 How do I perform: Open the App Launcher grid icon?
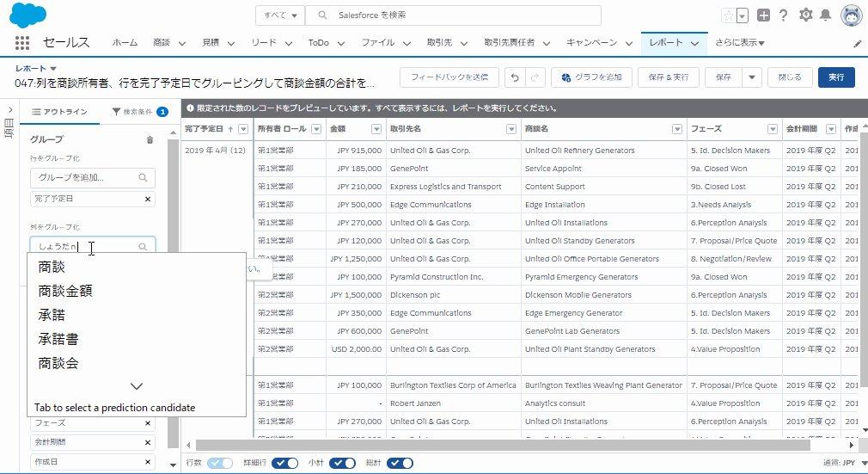click(x=22, y=43)
